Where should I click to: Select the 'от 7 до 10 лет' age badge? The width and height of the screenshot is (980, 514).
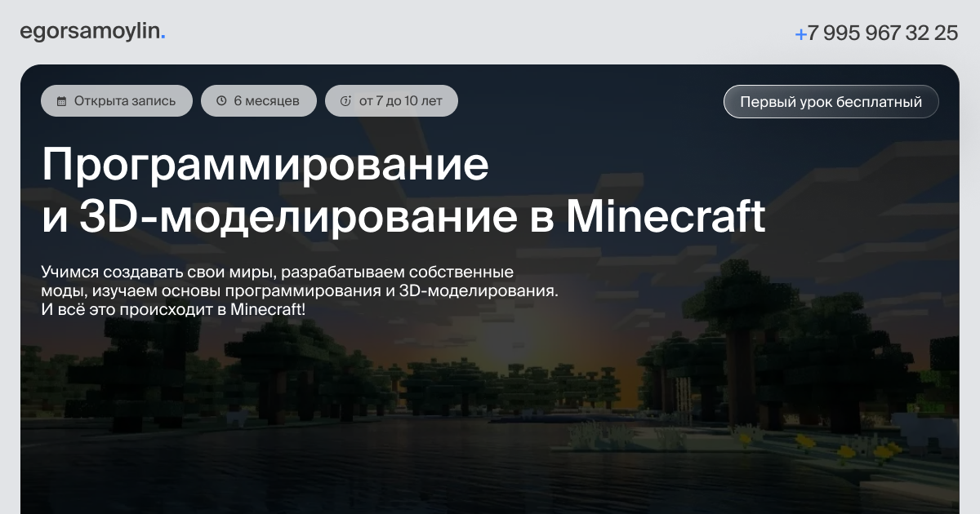click(x=391, y=101)
